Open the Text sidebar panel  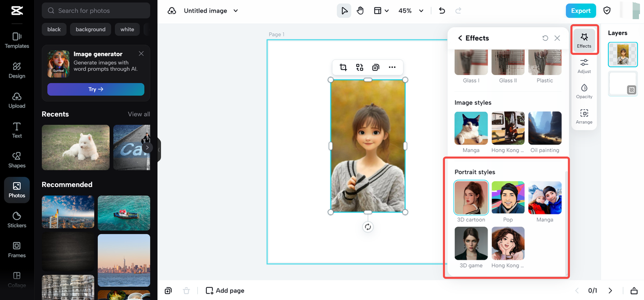17,130
